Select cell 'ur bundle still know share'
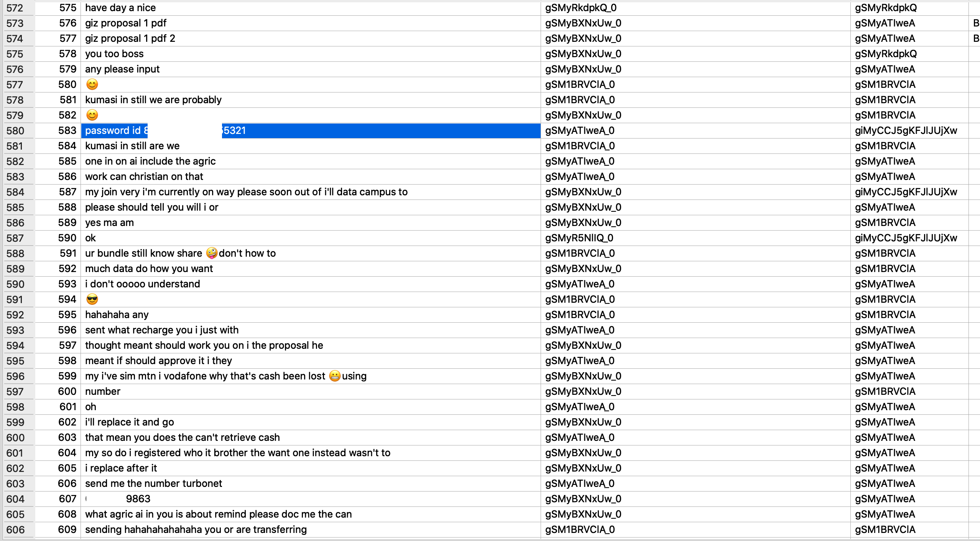Screen dimensions: 980x541 [x=311, y=253]
